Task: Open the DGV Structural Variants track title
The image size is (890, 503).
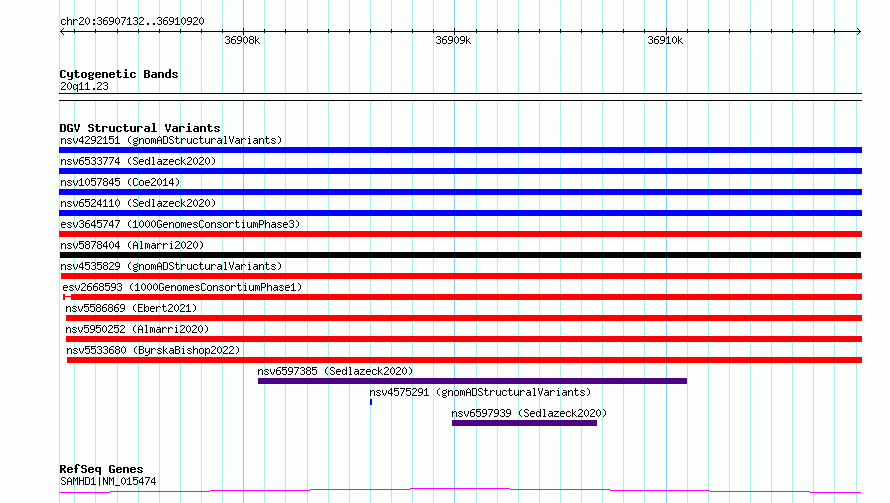Action: (x=140, y=128)
